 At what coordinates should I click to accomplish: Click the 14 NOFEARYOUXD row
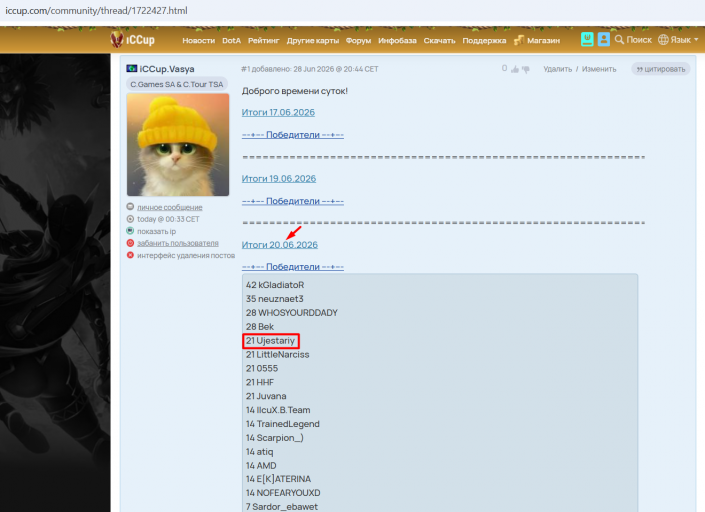(x=283, y=493)
